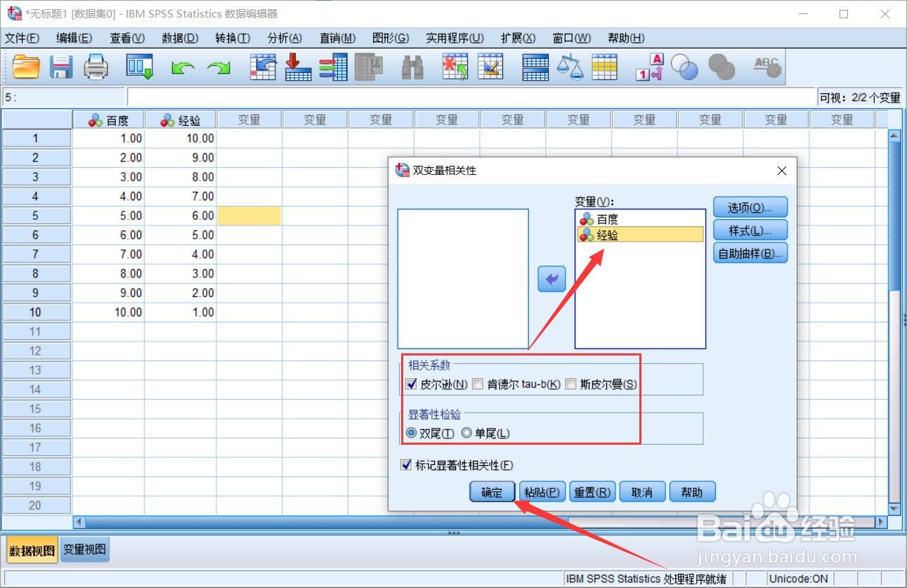The height and width of the screenshot is (588, 907).
Task: Switch to the 数据视图 tab
Action: pos(32,550)
